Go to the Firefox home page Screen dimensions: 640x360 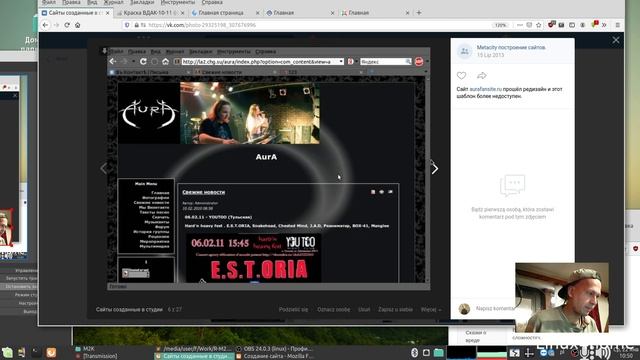pyautogui.click(x=78, y=25)
